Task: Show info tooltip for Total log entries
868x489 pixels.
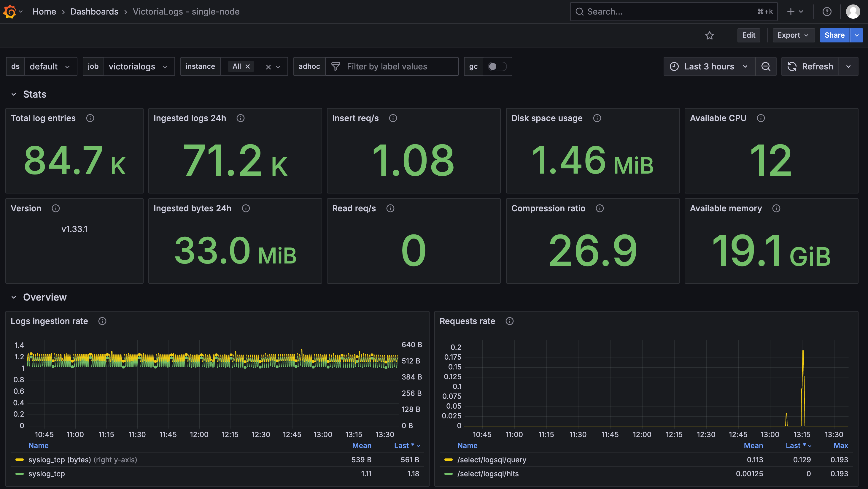Action: click(x=90, y=118)
